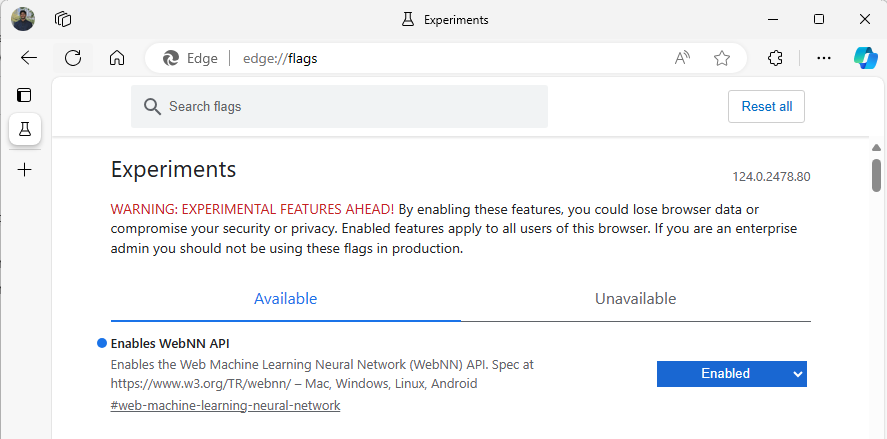Go back using the back arrow
The height and width of the screenshot is (439, 887).
tap(28, 58)
